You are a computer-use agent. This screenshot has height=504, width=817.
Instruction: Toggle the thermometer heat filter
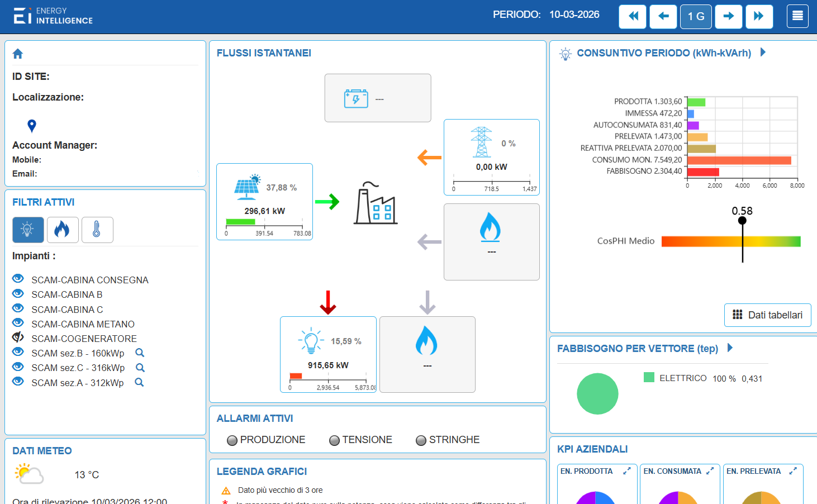pyautogui.click(x=97, y=230)
